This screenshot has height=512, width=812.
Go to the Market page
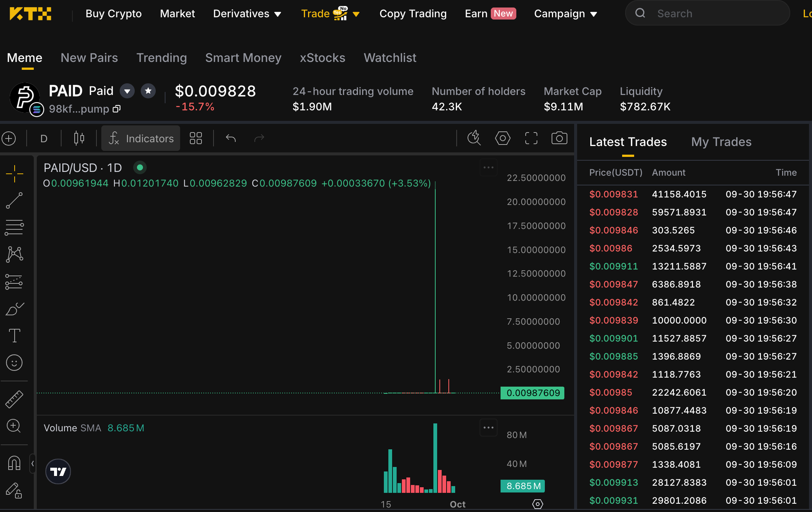click(x=177, y=14)
